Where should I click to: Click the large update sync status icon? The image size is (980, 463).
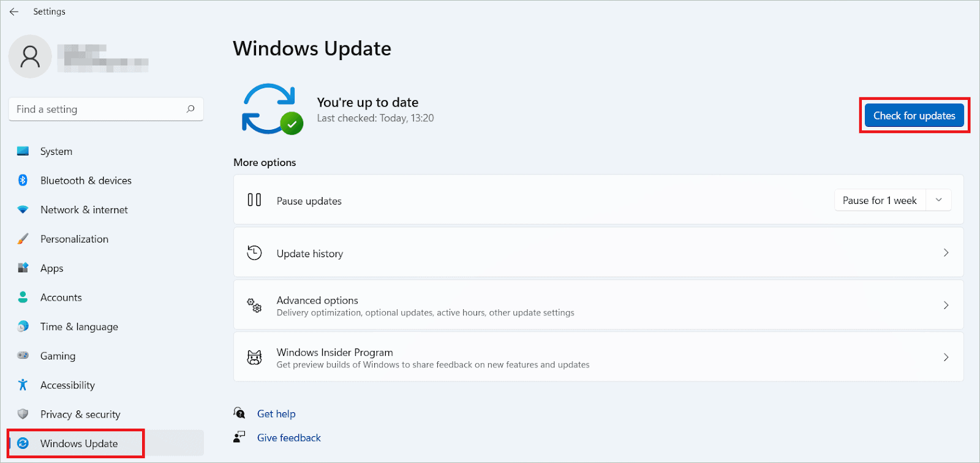click(x=271, y=109)
